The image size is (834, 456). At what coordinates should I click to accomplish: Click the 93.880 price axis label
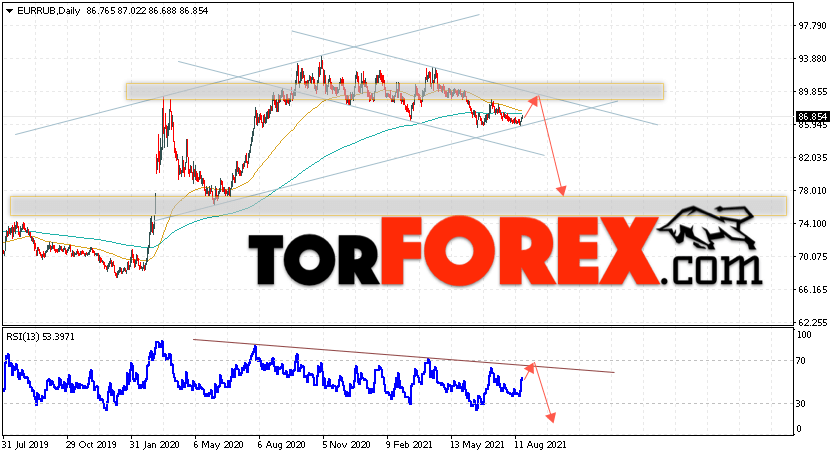click(x=813, y=59)
